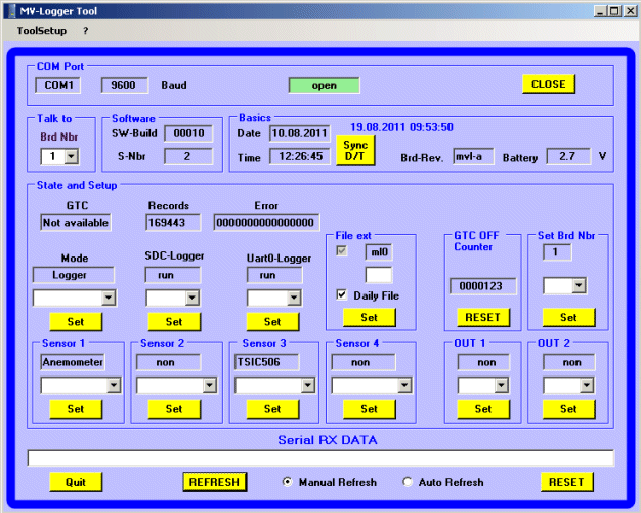Toggle the Daily File checkbox
This screenshot has width=641, height=513.
pos(342,295)
